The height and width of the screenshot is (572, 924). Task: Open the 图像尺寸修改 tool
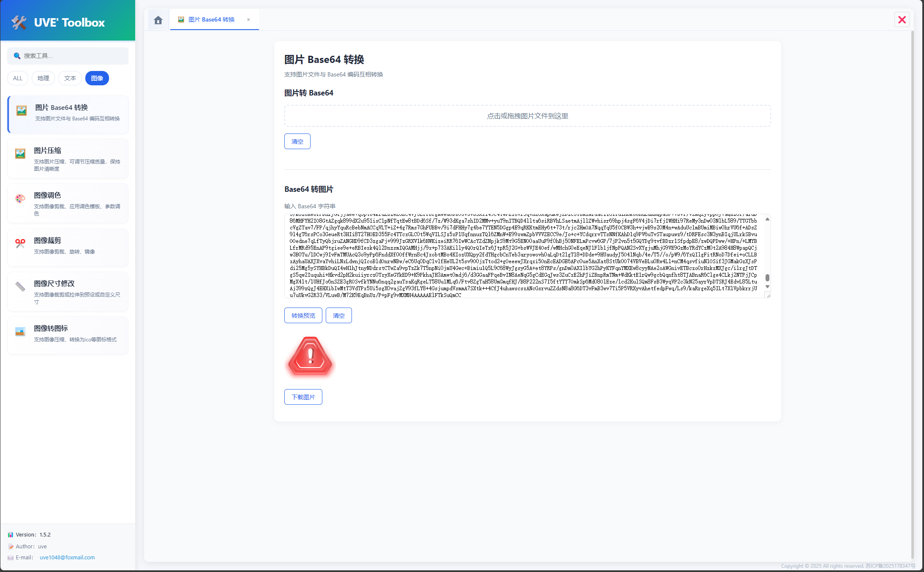point(68,291)
